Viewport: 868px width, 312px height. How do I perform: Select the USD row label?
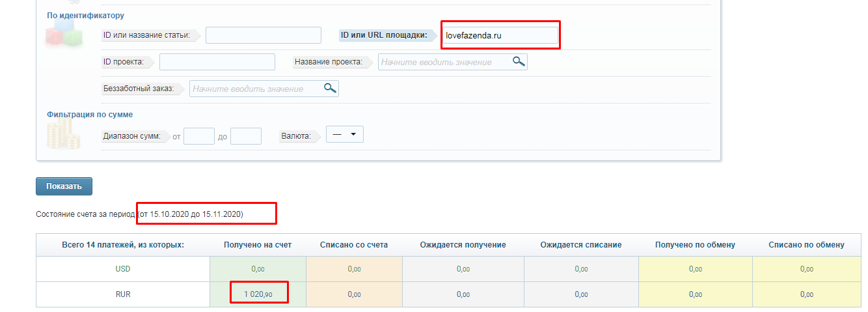(x=123, y=268)
